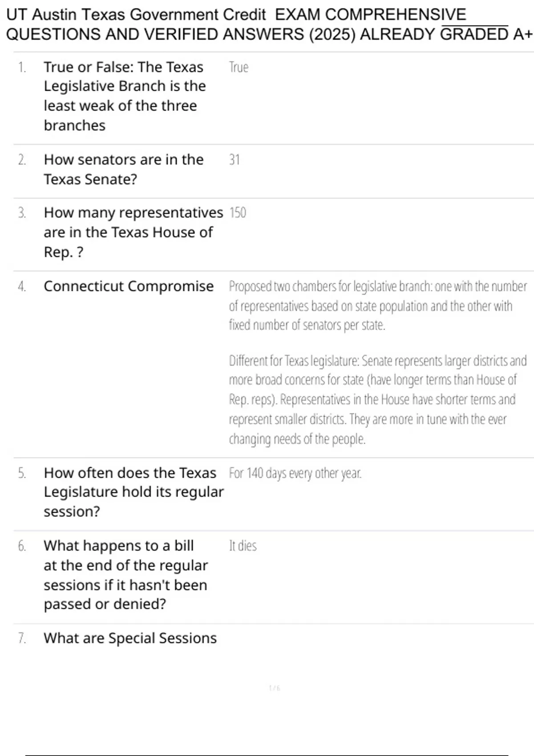
Task: Select the regular session frequency question
Action: click(x=133, y=492)
